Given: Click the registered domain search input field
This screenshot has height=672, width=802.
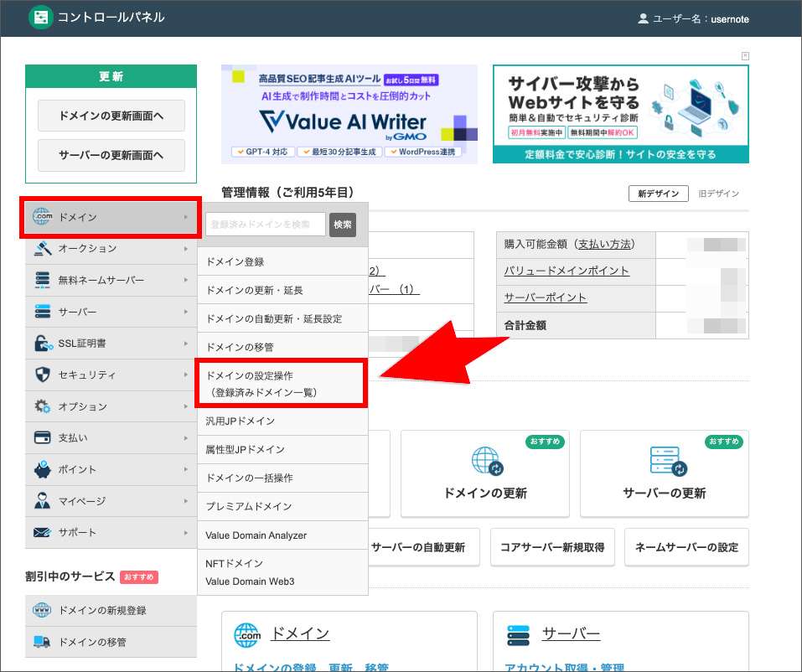Looking at the screenshot, I should pyautogui.click(x=265, y=224).
